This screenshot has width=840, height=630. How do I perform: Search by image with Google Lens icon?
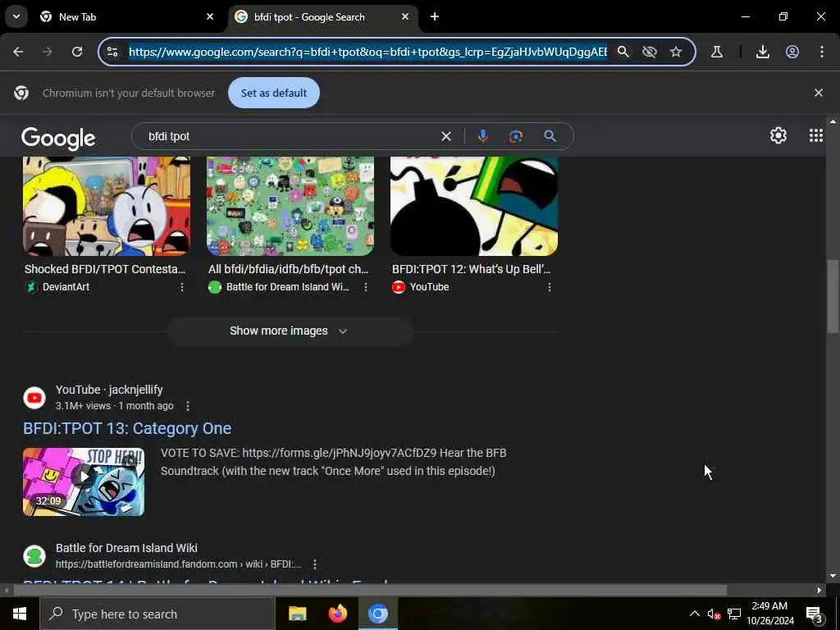click(x=515, y=136)
